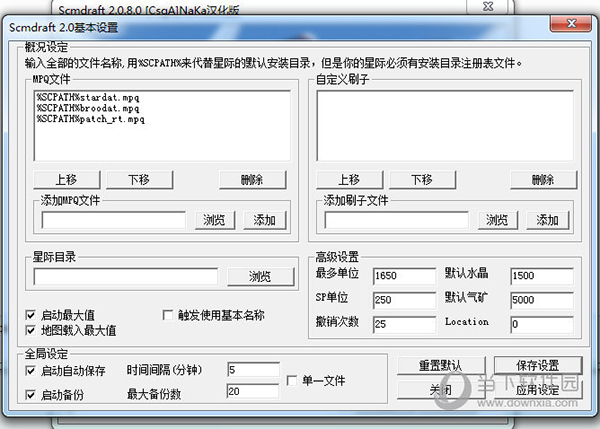
Task: Select %SCPATH%broodat.mpq in MPQ list
Action: [88, 108]
